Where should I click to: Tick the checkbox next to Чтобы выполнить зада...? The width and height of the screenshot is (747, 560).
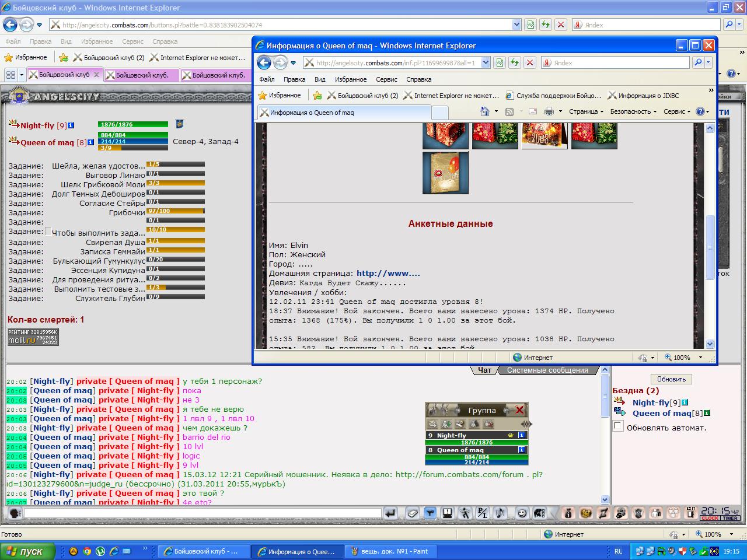[x=48, y=231]
